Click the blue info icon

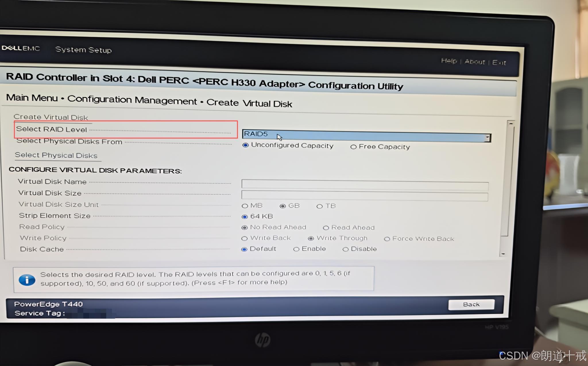pyautogui.click(x=27, y=280)
